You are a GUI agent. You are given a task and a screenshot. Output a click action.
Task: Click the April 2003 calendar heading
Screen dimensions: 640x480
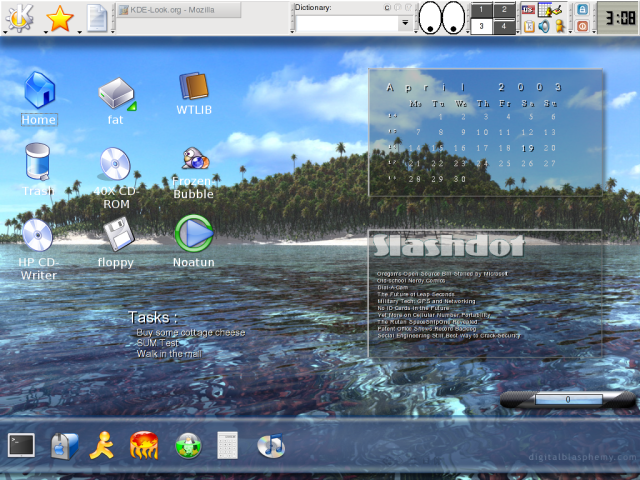tap(474, 87)
